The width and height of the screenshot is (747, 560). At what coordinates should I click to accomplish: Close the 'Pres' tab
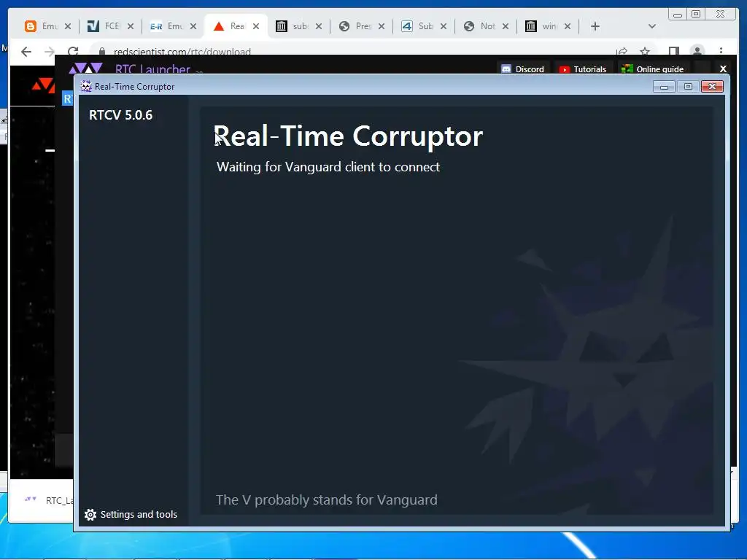click(381, 26)
